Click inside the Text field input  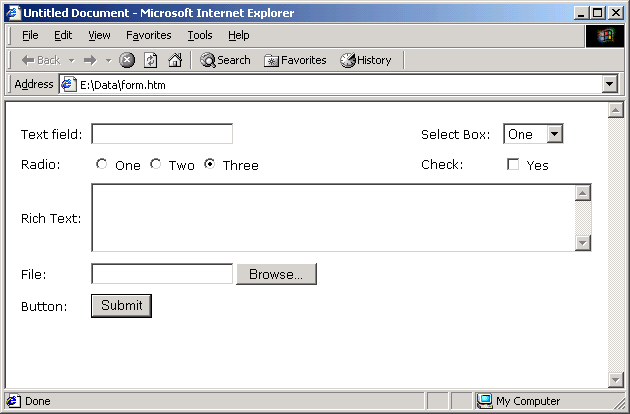pos(162,134)
